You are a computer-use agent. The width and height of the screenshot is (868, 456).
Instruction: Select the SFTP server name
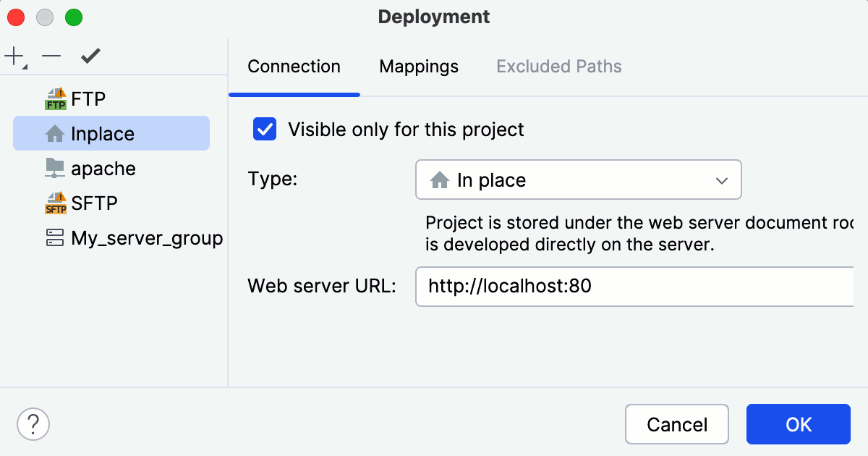tap(94, 203)
